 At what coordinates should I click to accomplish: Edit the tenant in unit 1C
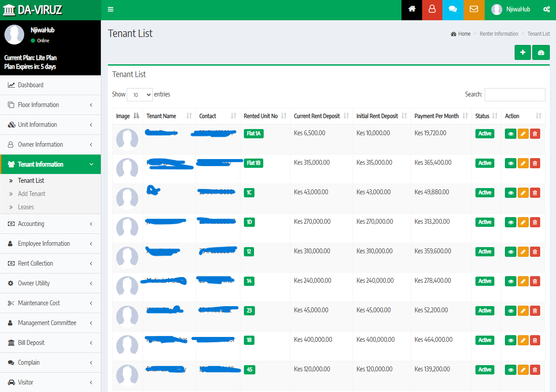tap(523, 193)
